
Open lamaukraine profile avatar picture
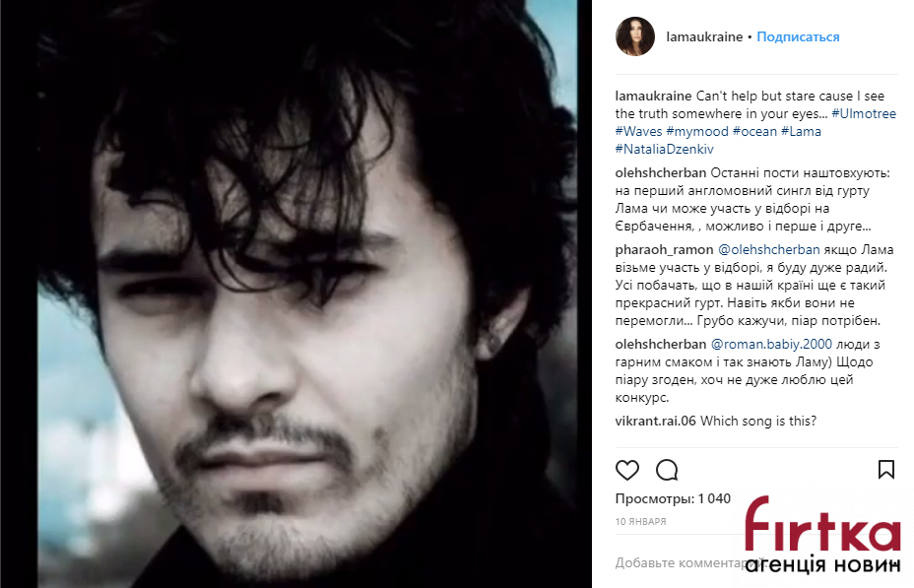tap(635, 36)
